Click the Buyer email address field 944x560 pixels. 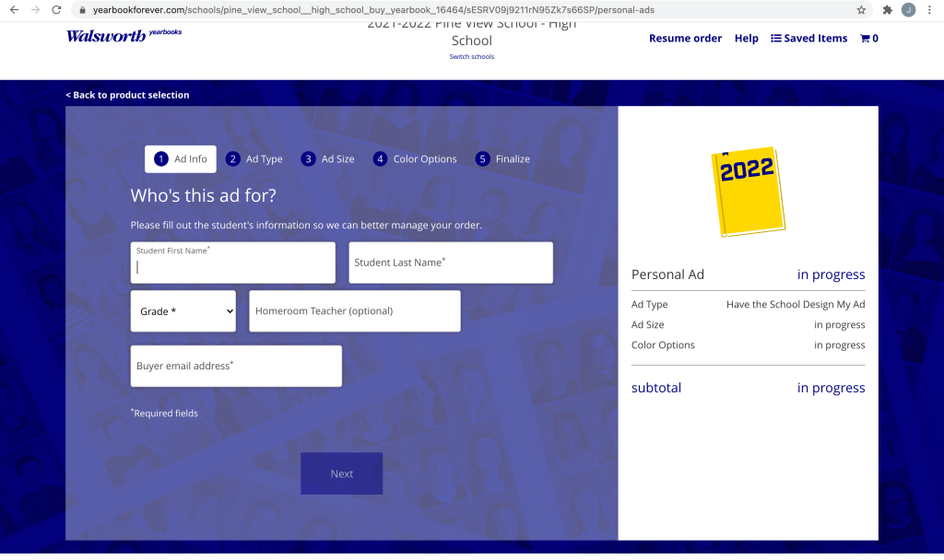point(236,366)
